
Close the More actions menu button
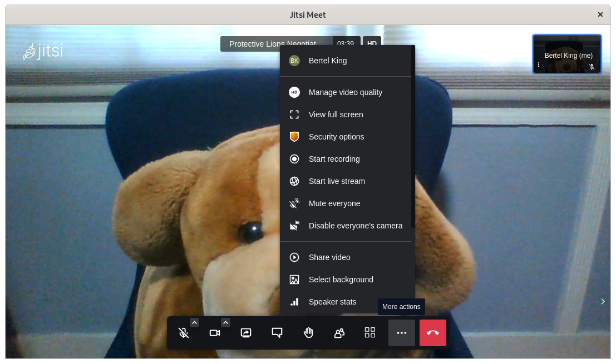click(x=401, y=333)
